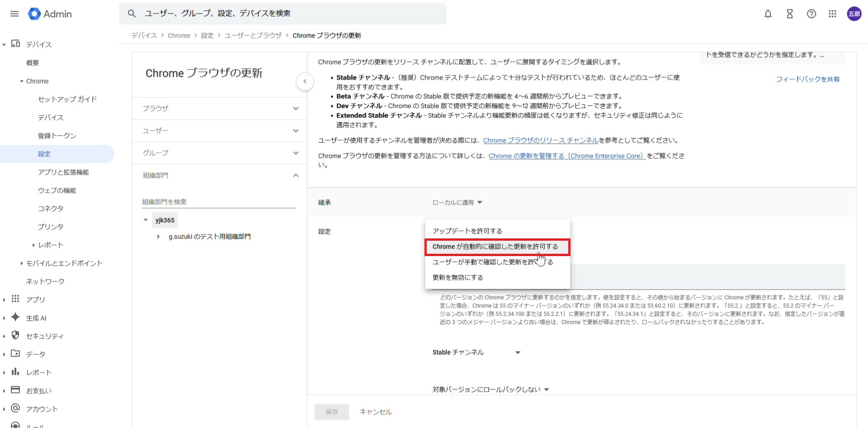Click the キャンセル button
The height and width of the screenshot is (428, 868).
pyautogui.click(x=375, y=412)
